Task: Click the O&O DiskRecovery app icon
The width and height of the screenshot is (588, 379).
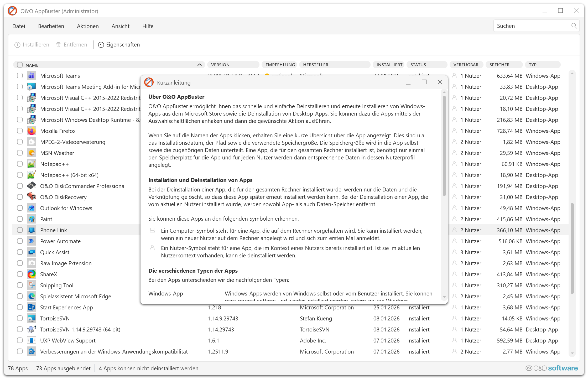Action: click(32, 197)
